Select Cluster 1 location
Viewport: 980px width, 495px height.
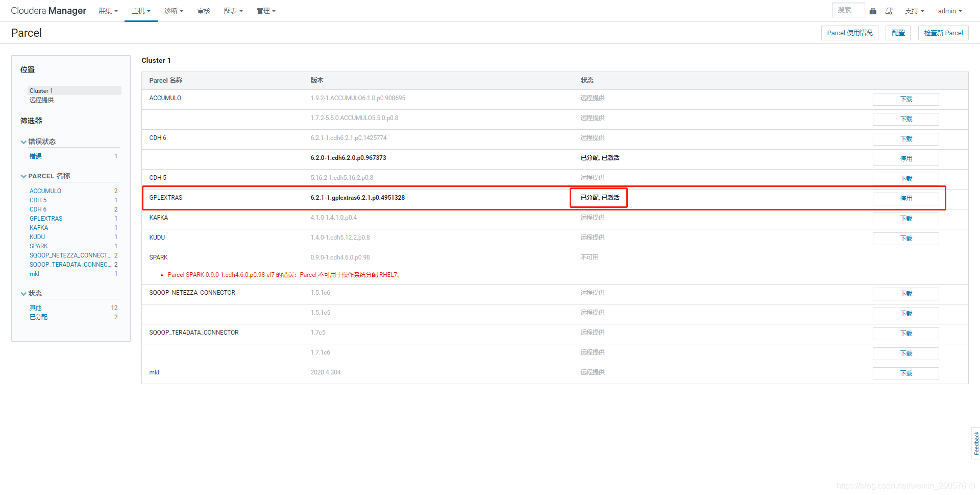pos(75,90)
